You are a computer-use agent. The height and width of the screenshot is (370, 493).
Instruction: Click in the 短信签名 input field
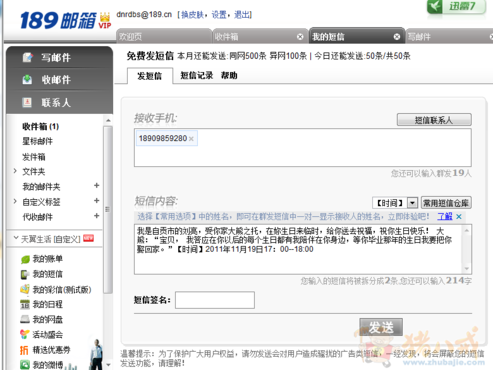[x=215, y=300]
